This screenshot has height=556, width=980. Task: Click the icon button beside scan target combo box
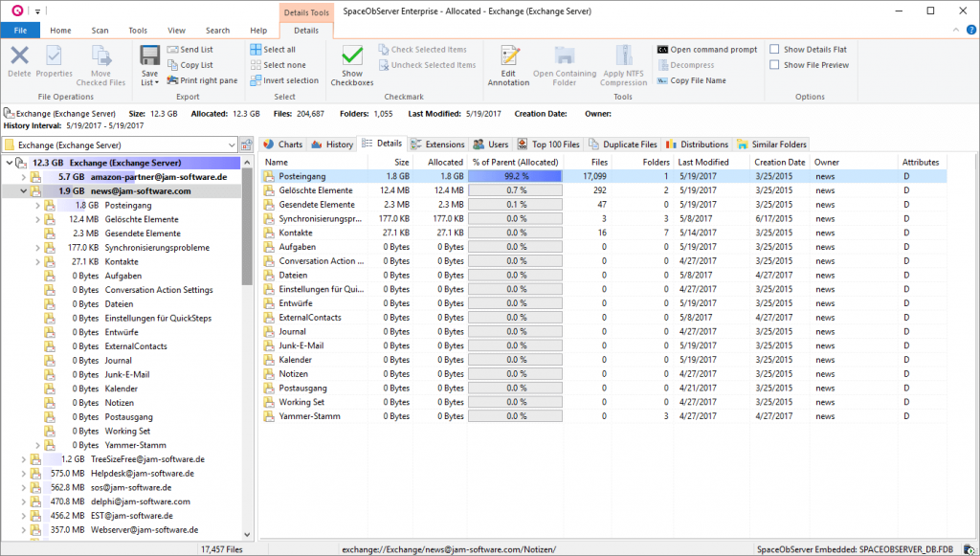pyautogui.click(x=246, y=145)
